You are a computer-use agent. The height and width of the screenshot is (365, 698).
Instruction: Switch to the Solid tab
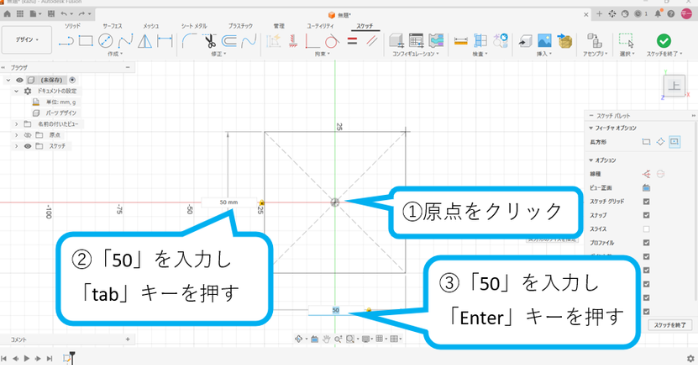click(72, 26)
